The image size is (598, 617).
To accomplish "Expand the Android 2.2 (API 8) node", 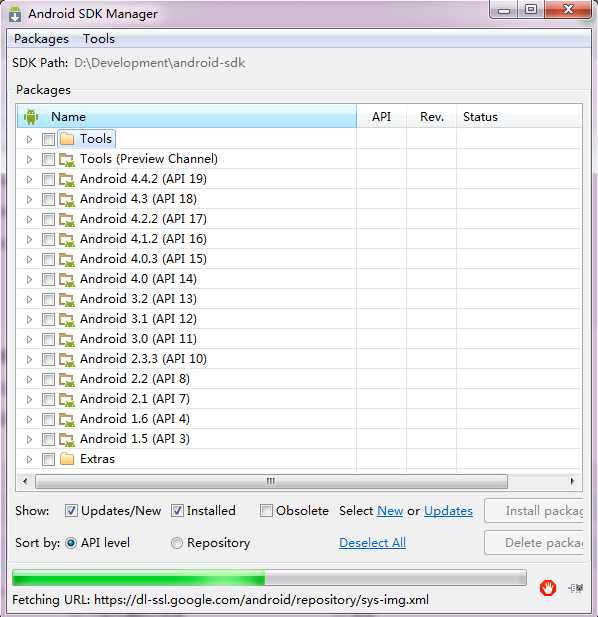I will [x=29, y=379].
